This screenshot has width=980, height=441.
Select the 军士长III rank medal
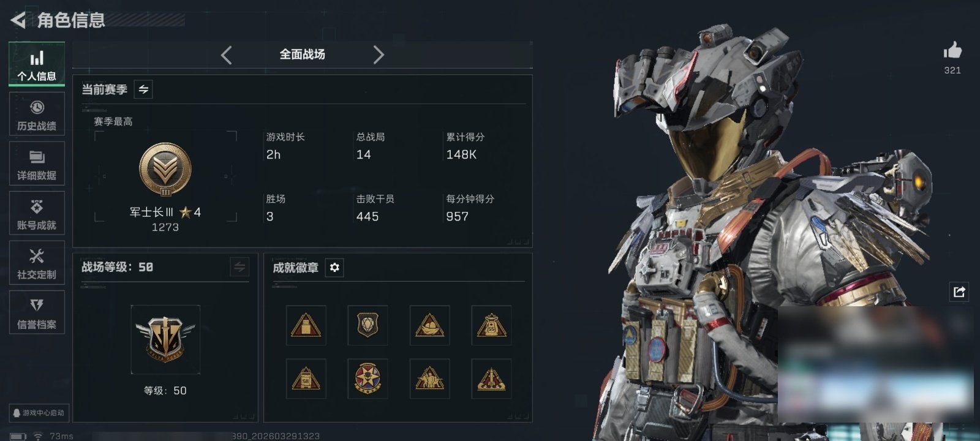165,170
